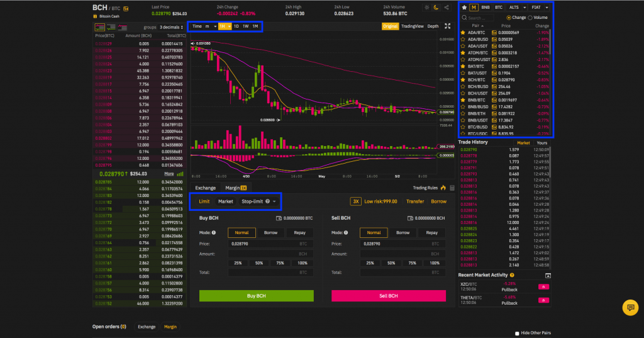The image size is (644, 338).
Task: Expand the ALTS markets dropdown
Action: click(x=525, y=8)
